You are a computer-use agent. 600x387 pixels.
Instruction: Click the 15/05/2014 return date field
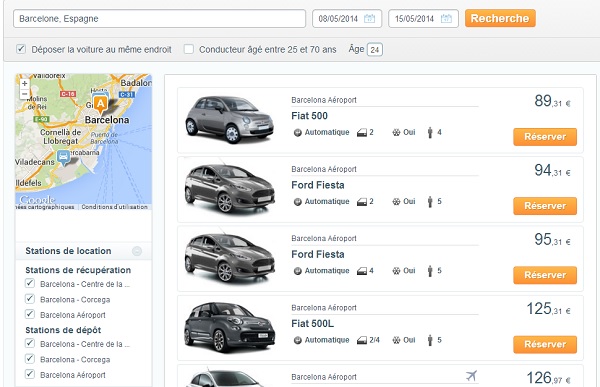pos(423,18)
